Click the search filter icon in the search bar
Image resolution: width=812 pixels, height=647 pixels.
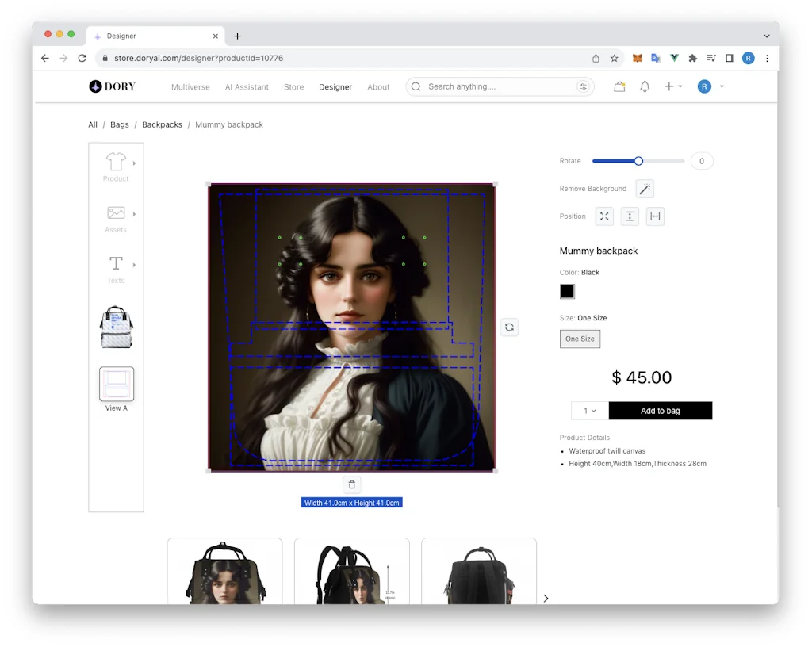pos(584,87)
